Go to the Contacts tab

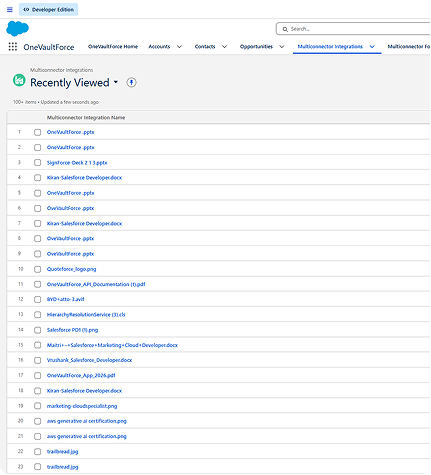pos(205,47)
